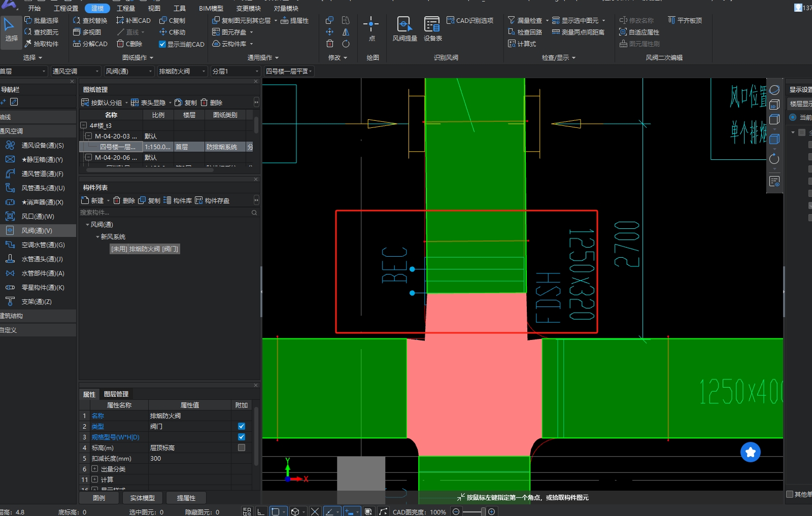This screenshot has height=516, width=812.
Task: Open BIM模型 ribbon tab
Action: point(211,8)
